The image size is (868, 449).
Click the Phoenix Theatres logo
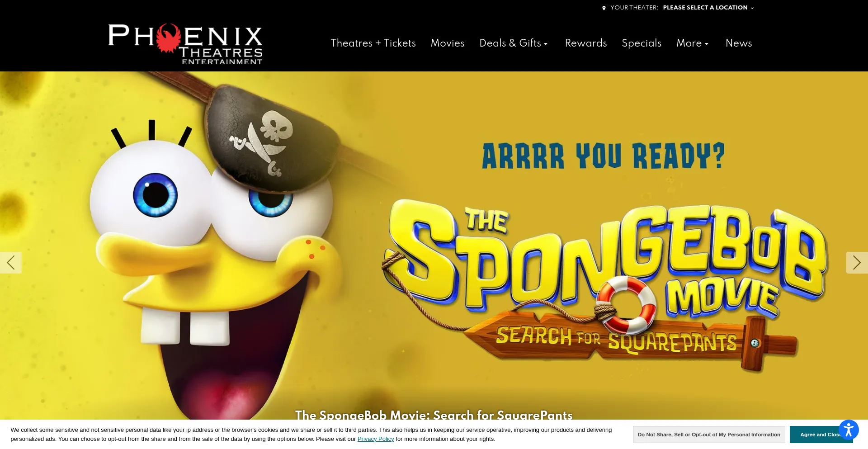point(185,44)
